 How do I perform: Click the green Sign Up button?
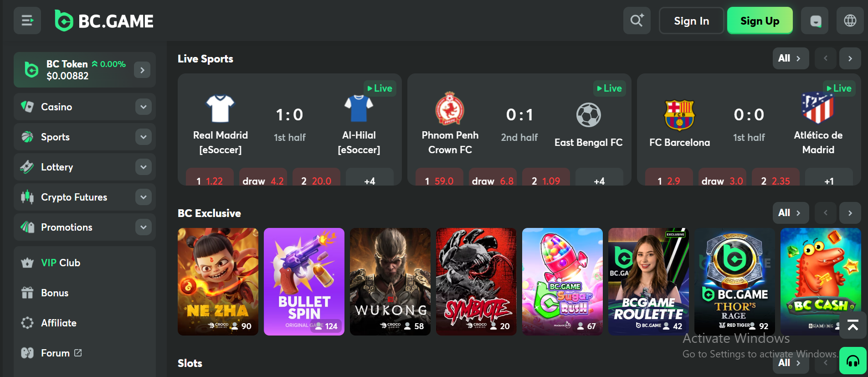coord(760,21)
